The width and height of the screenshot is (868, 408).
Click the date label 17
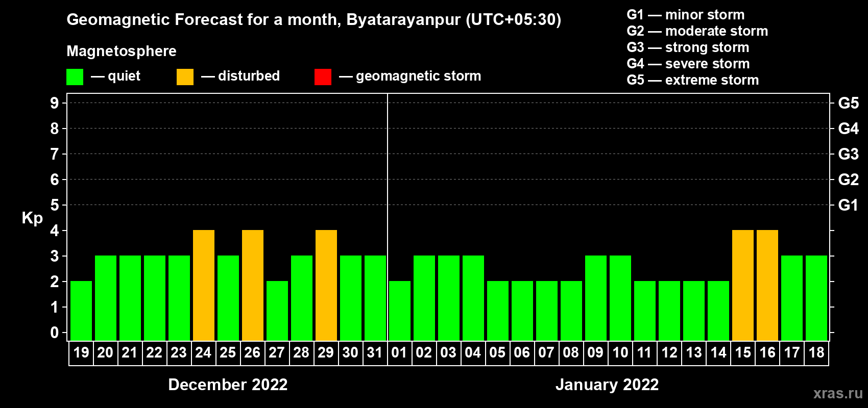pos(792,352)
